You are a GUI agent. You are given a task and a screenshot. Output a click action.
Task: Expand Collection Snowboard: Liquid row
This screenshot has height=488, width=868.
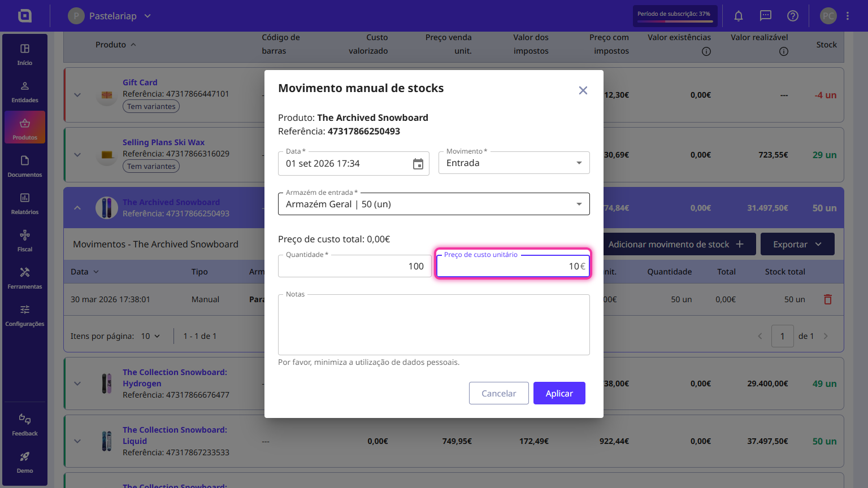click(x=77, y=441)
